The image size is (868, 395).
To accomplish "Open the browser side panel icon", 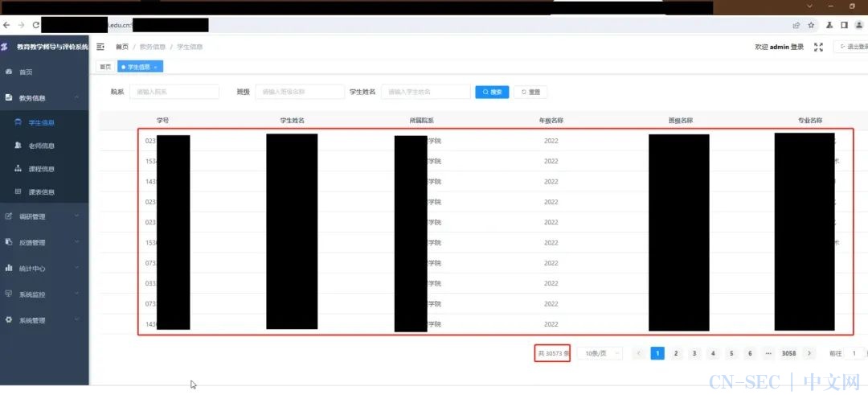I will point(844,25).
